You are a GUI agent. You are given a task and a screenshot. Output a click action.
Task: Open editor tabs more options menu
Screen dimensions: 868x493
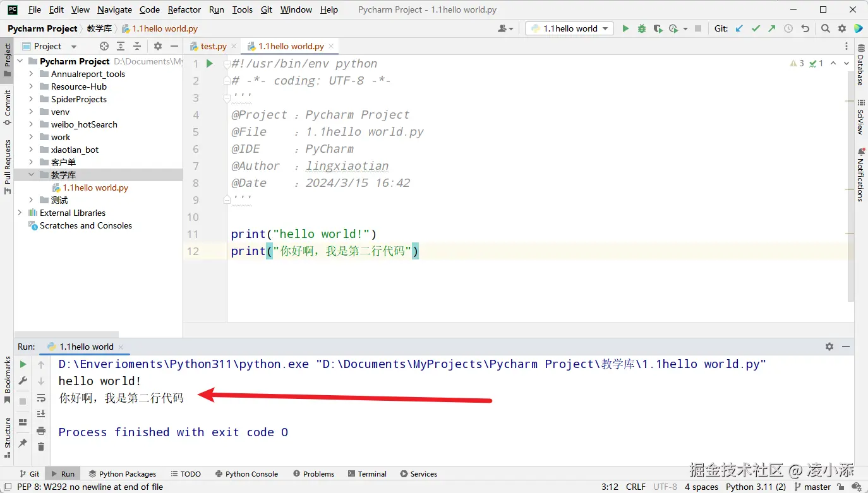click(x=847, y=46)
